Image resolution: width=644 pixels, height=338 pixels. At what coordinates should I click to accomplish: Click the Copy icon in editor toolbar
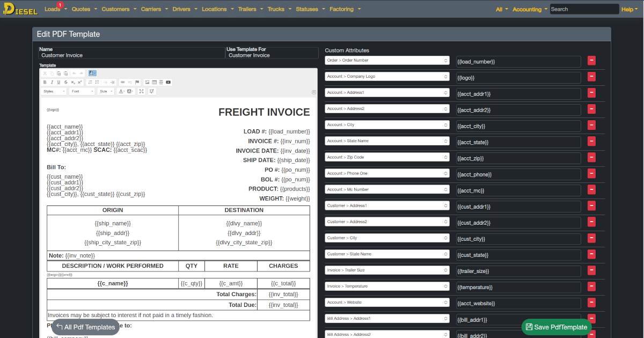(x=52, y=73)
